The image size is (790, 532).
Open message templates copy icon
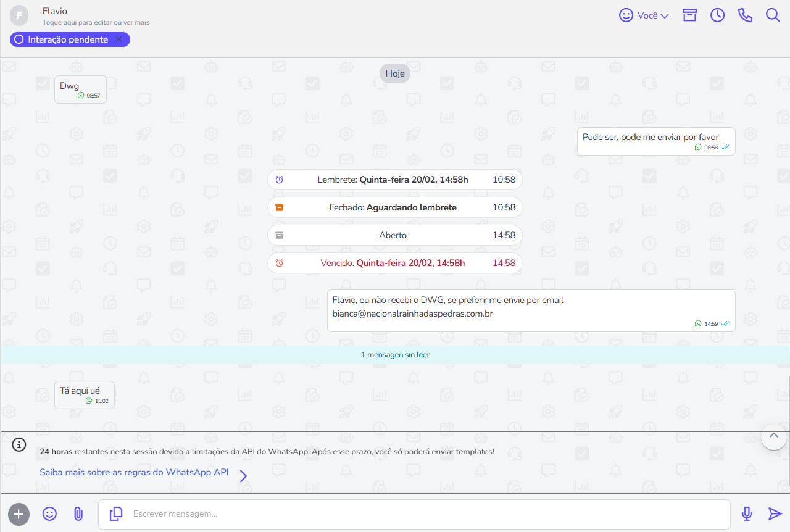pos(116,513)
